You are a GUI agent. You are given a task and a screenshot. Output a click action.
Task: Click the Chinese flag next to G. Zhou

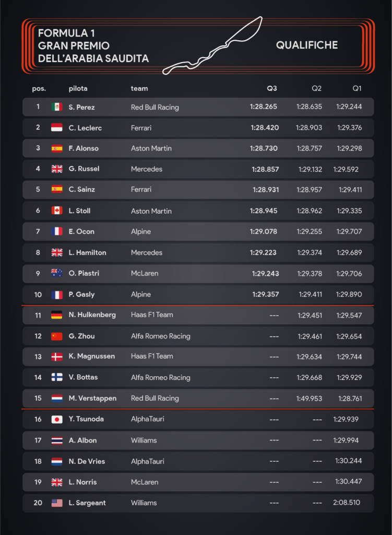(57, 336)
